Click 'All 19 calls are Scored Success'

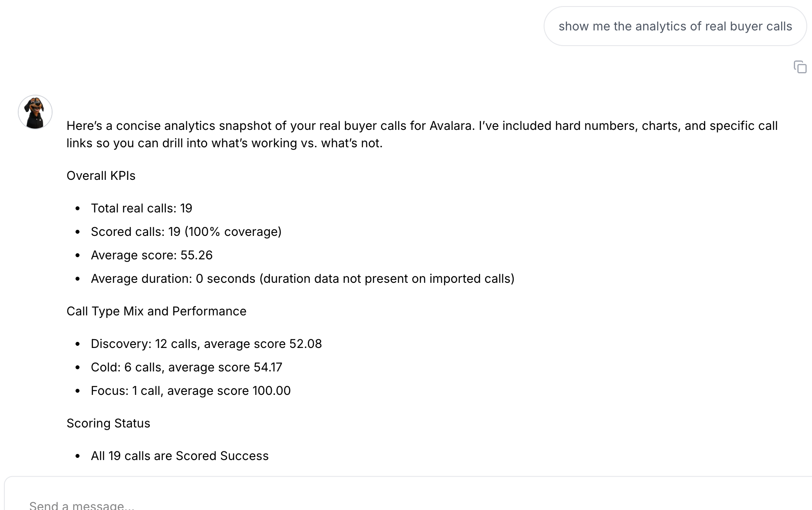180,456
